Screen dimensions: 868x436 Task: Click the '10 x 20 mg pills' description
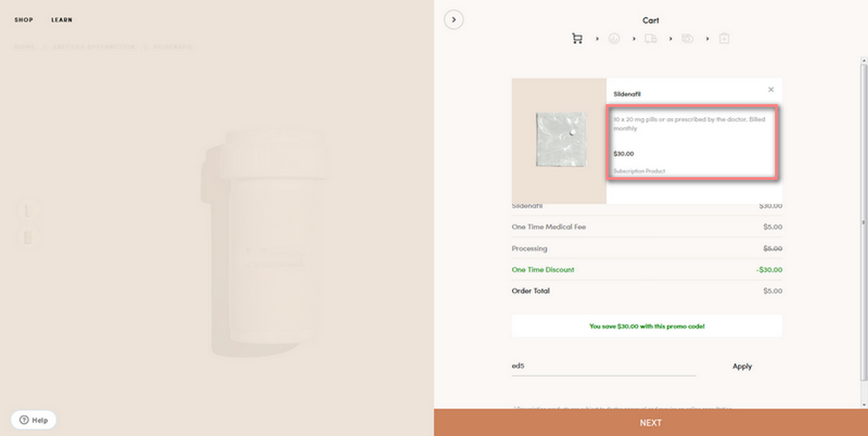[x=689, y=123]
